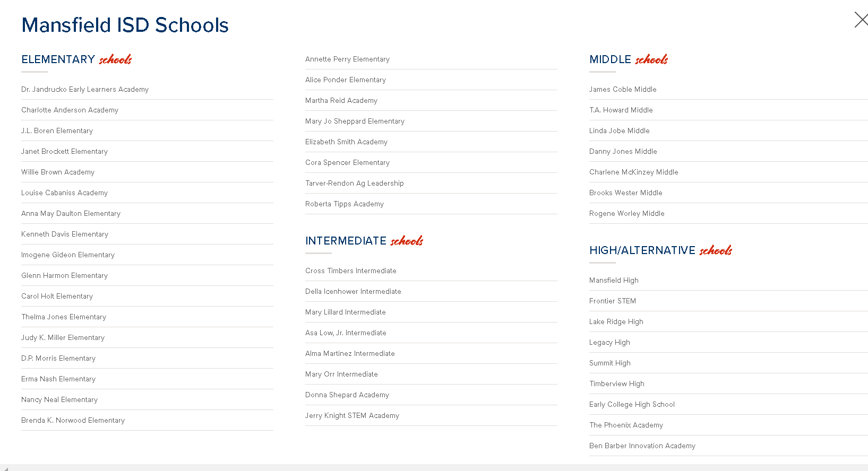Open Anna May Daulton Elementary
This screenshot has height=471, width=868.
pos(71,214)
